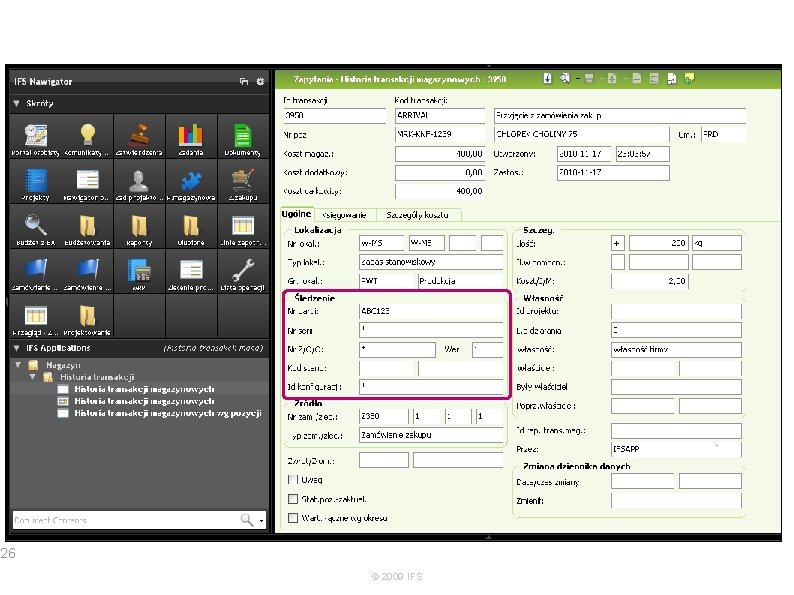
Task: Switch to the Ogólne tab
Action: pyautogui.click(x=296, y=214)
